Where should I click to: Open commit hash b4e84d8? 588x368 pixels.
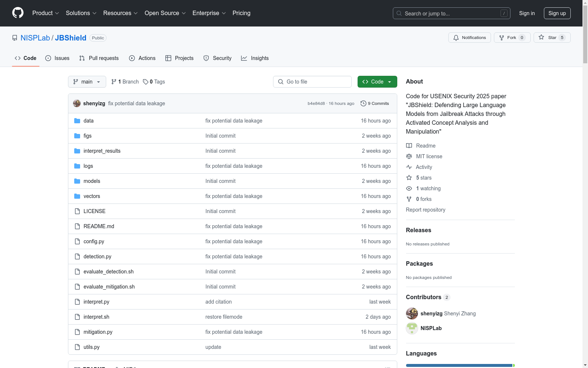click(316, 103)
